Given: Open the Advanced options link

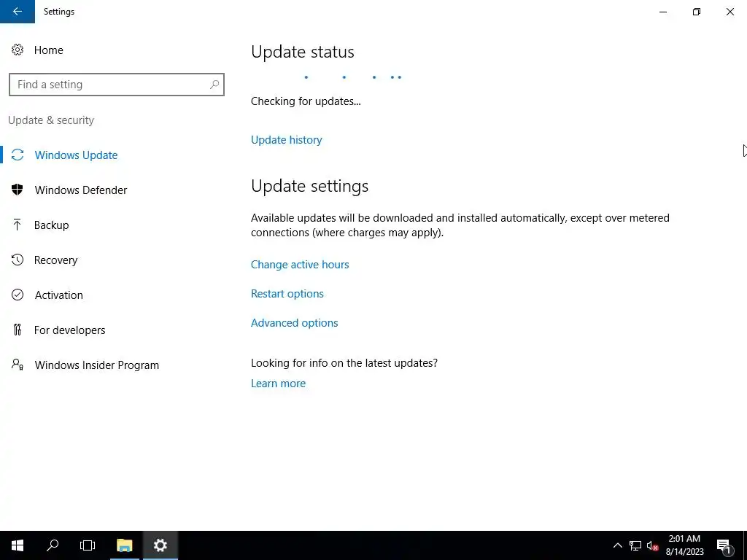Looking at the screenshot, I should point(295,322).
